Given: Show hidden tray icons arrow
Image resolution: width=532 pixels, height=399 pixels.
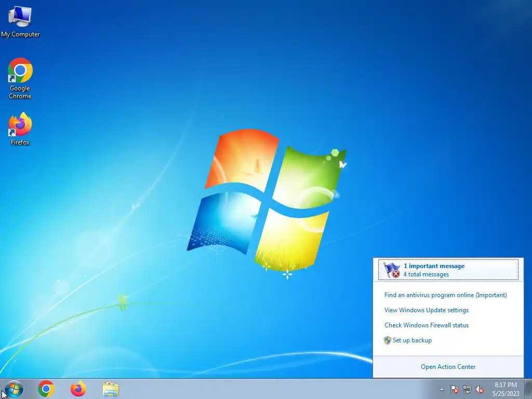Looking at the screenshot, I should click(x=442, y=389).
